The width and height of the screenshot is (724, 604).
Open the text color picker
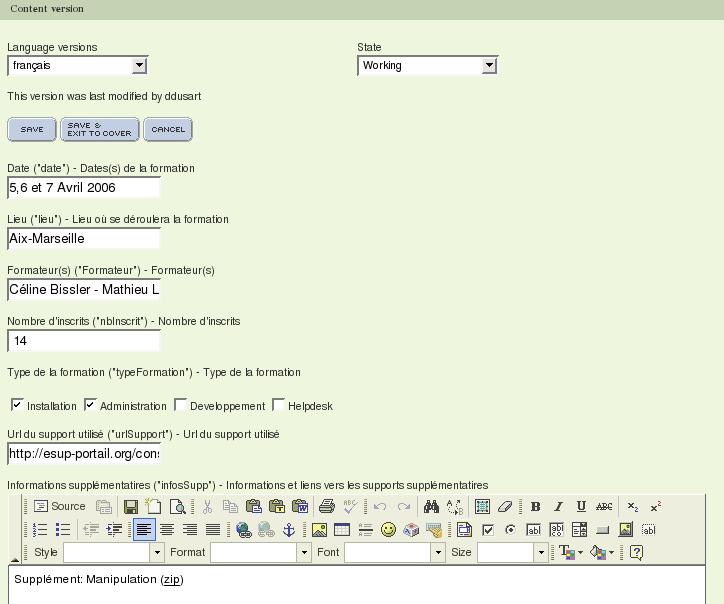(x=571, y=552)
